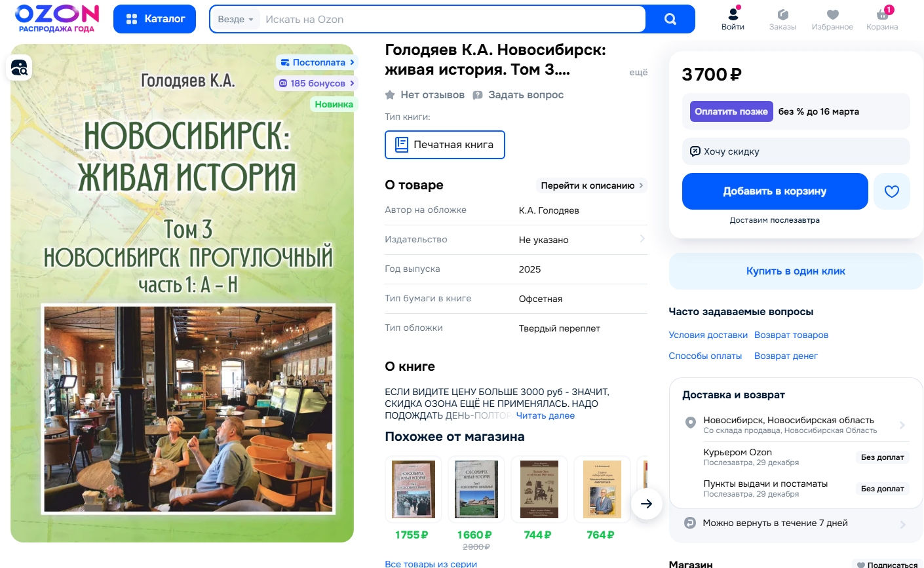
Task: Expand the Новосибирск delivery address chevron
Action: point(902,425)
